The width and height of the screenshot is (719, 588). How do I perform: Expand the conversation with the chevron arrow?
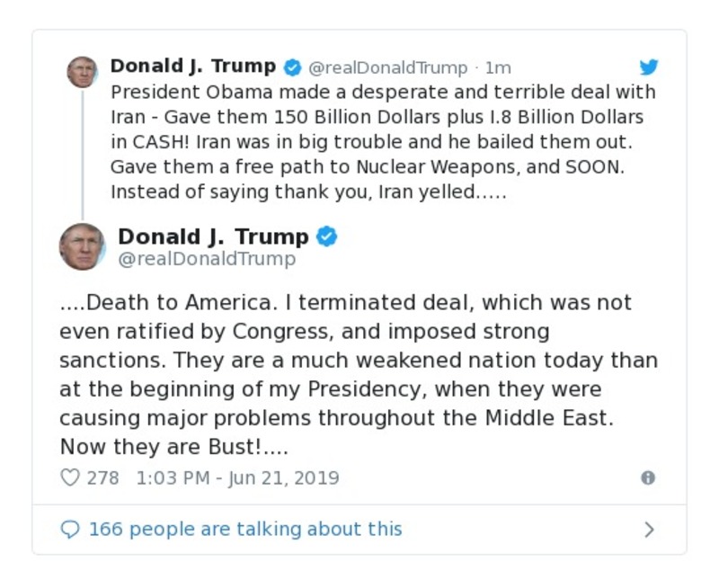pyautogui.click(x=649, y=530)
